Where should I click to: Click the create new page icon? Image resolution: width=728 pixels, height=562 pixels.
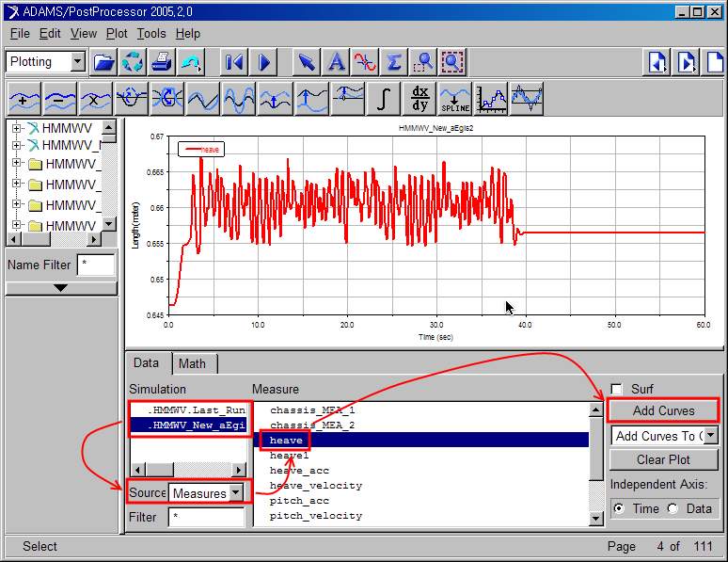point(717,62)
